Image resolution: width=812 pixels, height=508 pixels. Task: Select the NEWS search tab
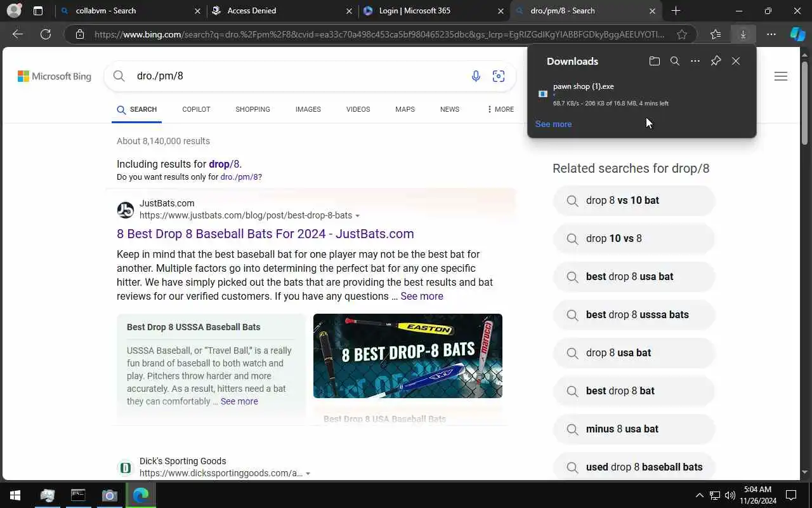pos(449,109)
